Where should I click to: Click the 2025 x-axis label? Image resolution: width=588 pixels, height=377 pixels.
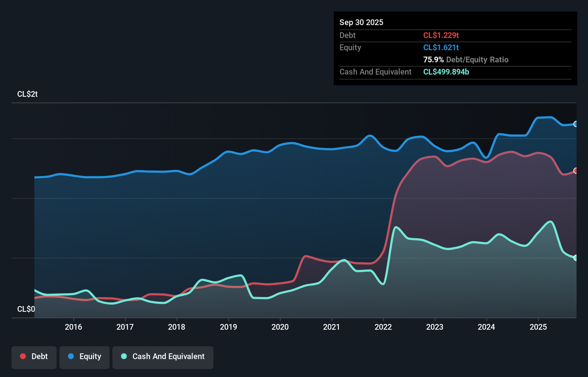click(x=538, y=327)
